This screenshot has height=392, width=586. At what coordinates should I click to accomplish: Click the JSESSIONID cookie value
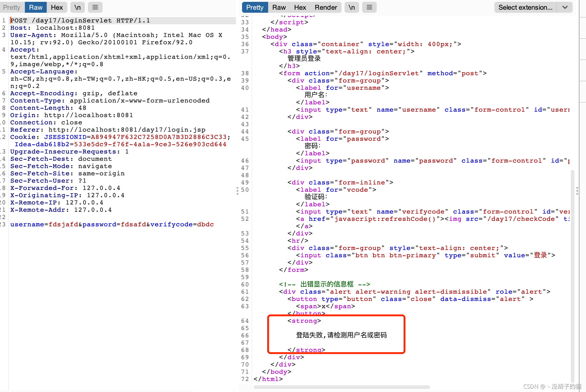click(x=159, y=137)
